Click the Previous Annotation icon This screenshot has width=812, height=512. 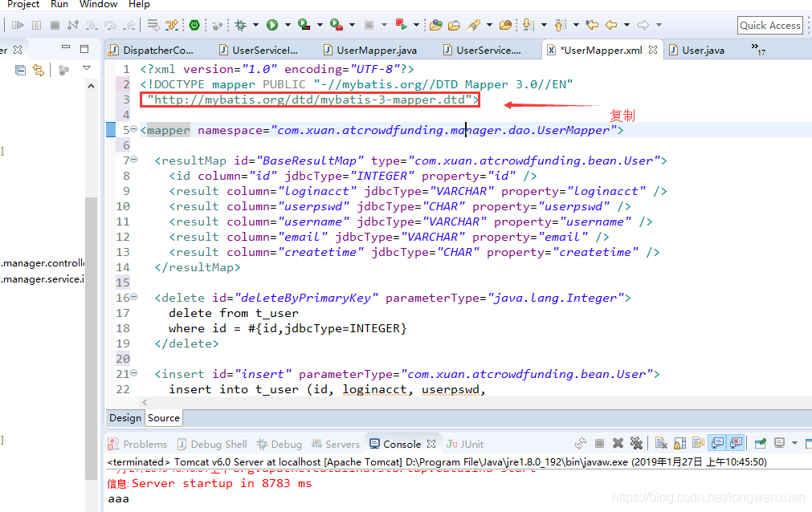pos(560,25)
